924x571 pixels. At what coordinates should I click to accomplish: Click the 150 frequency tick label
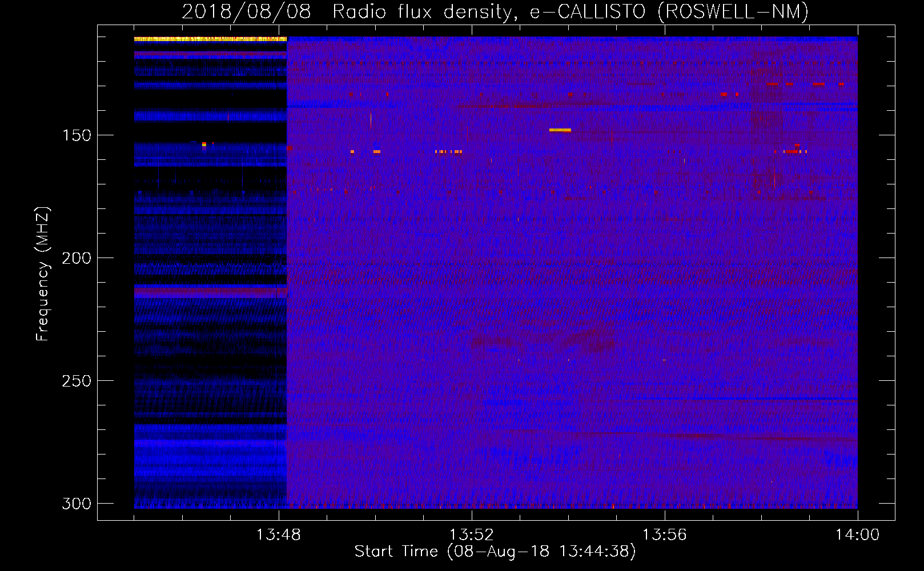pos(77,135)
